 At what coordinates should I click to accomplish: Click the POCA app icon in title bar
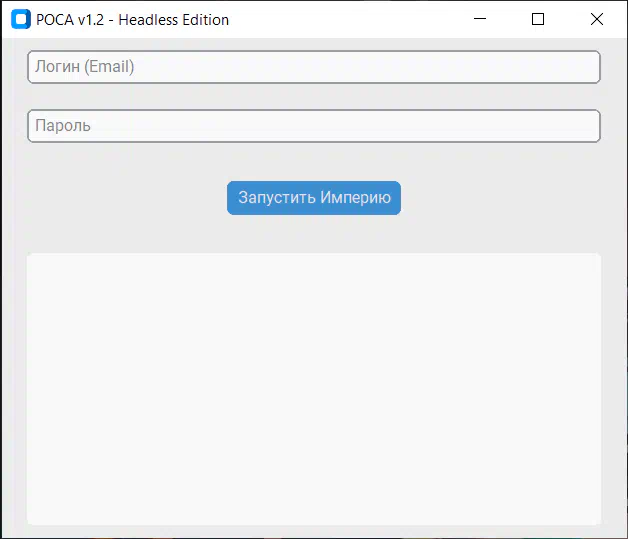[21, 19]
